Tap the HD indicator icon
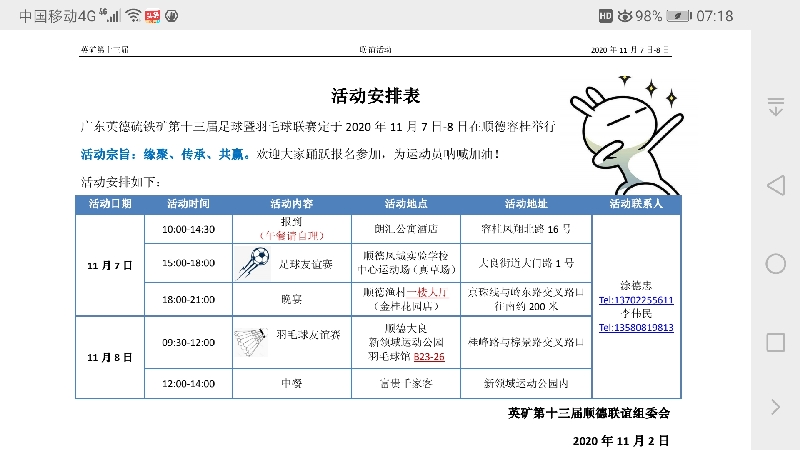Image resolution: width=800 pixels, height=450 pixels. [605, 16]
